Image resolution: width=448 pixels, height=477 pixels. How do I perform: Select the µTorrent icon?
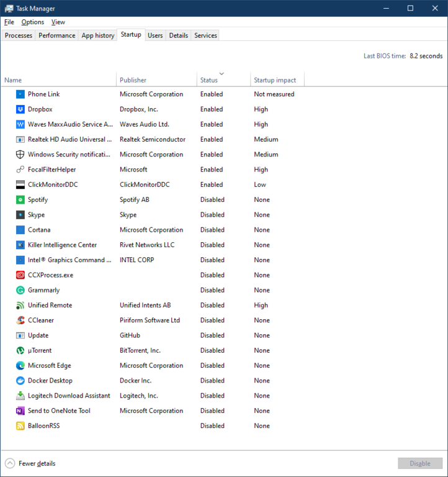pyautogui.click(x=20, y=350)
